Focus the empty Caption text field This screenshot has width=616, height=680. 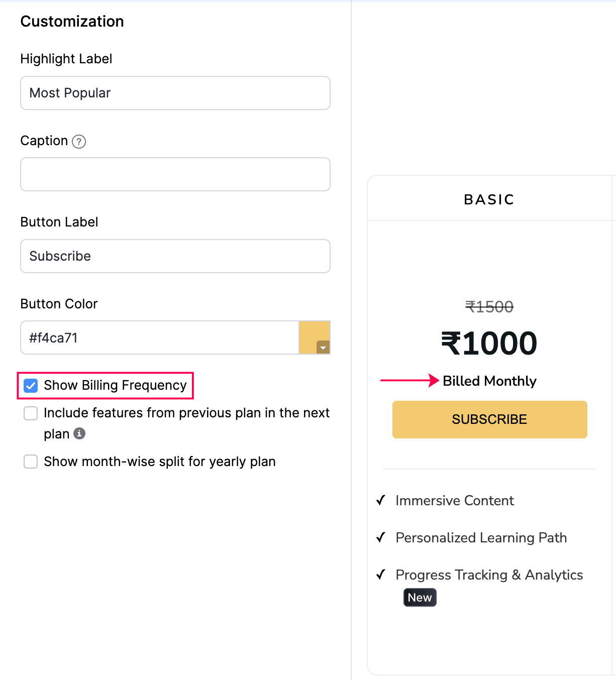point(175,174)
